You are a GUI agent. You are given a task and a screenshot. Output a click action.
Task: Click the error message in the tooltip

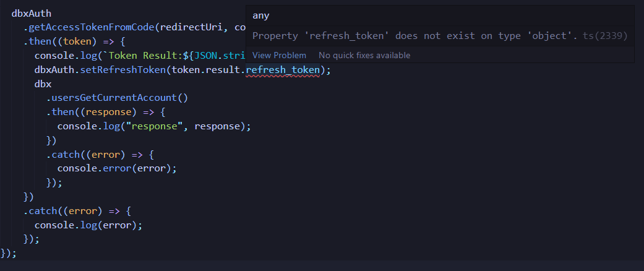pos(414,36)
